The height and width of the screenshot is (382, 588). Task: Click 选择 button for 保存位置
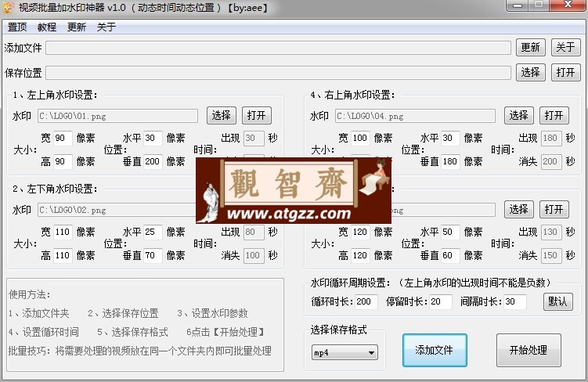tap(530, 72)
